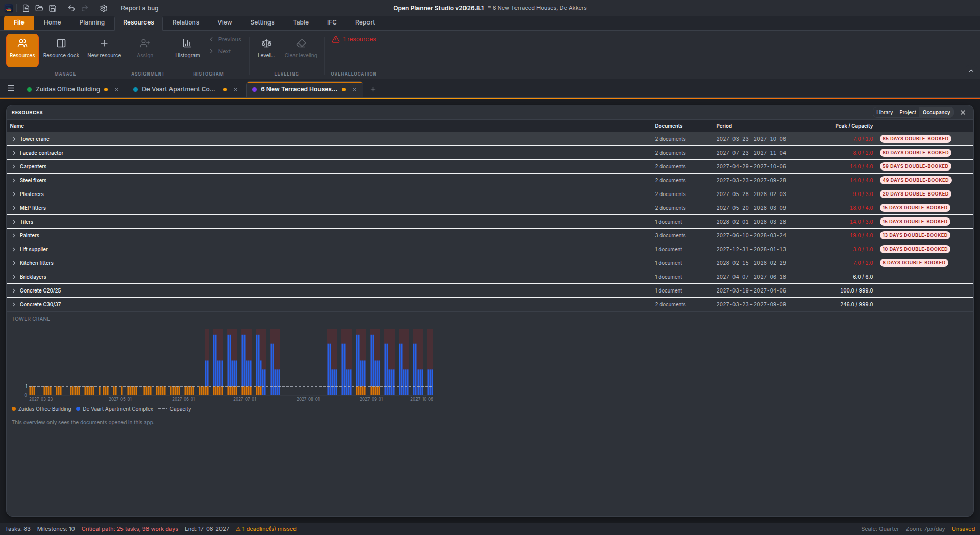Click the Peak / Capacity column header
Screen dimensions: 980x535
(854, 126)
